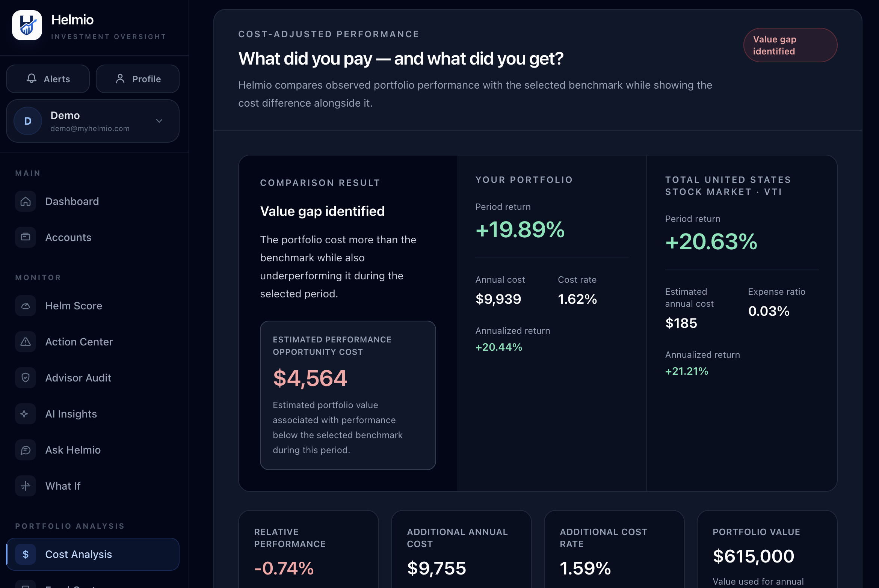879x588 pixels.
Task: Select Cost Analysis in sidebar
Action: point(93,554)
